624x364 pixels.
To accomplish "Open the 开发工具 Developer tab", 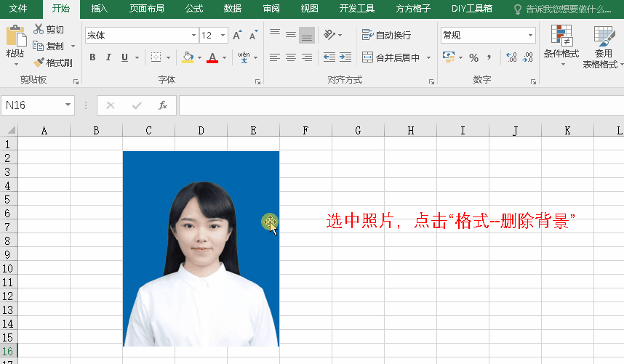I will [x=356, y=9].
